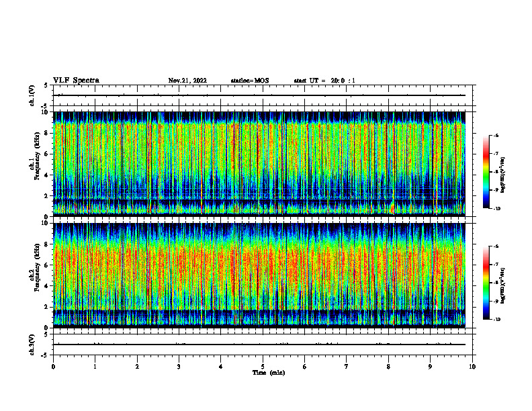
Task: Click the time axis tick label "2"
Action: click(137, 367)
